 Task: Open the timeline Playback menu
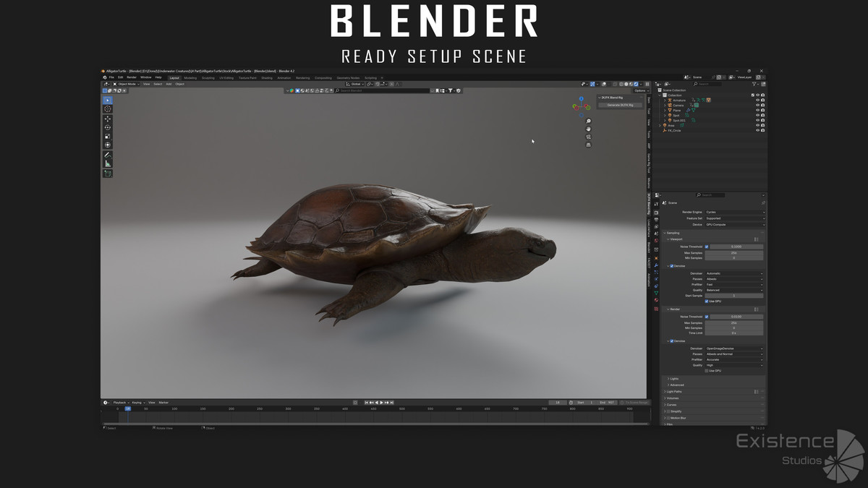[x=120, y=403]
